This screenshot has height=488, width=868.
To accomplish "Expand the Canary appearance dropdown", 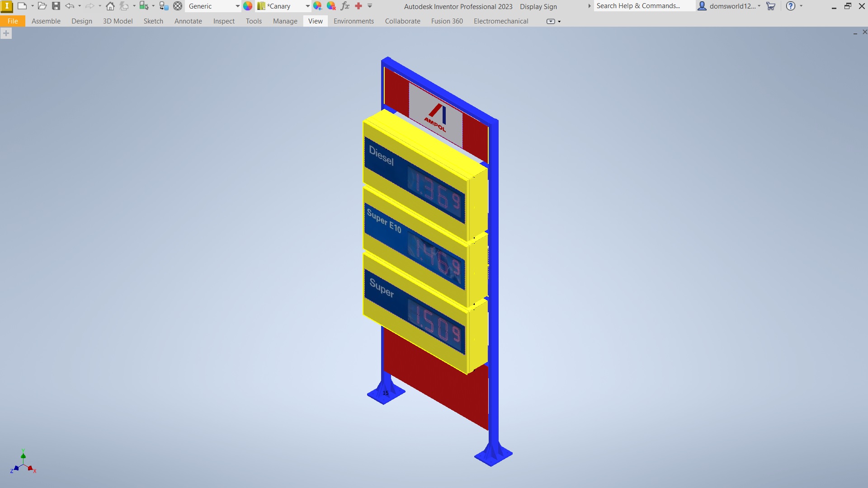I will [307, 6].
